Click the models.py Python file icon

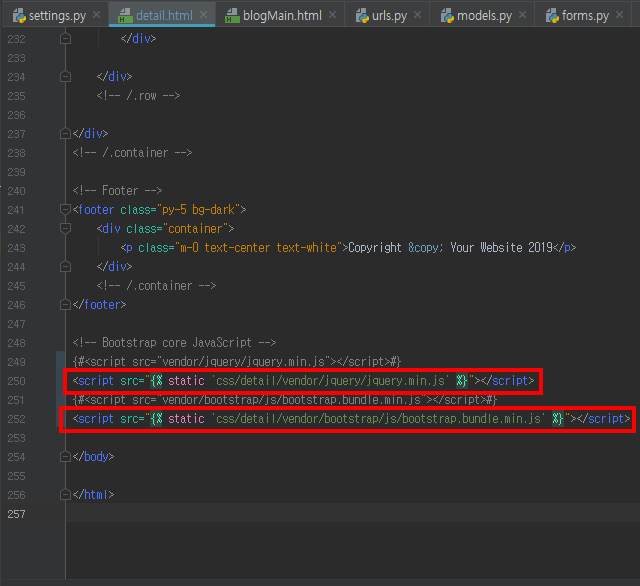click(x=447, y=16)
